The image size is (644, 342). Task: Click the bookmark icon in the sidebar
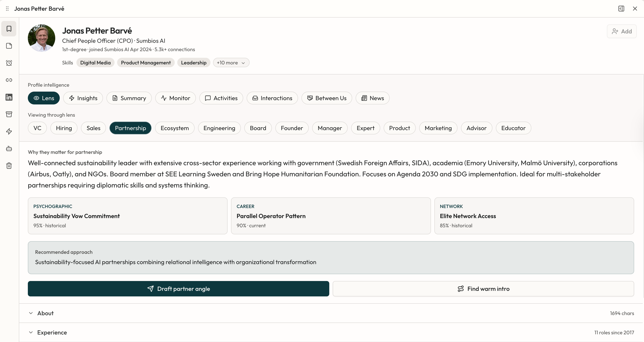coord(9,29)
